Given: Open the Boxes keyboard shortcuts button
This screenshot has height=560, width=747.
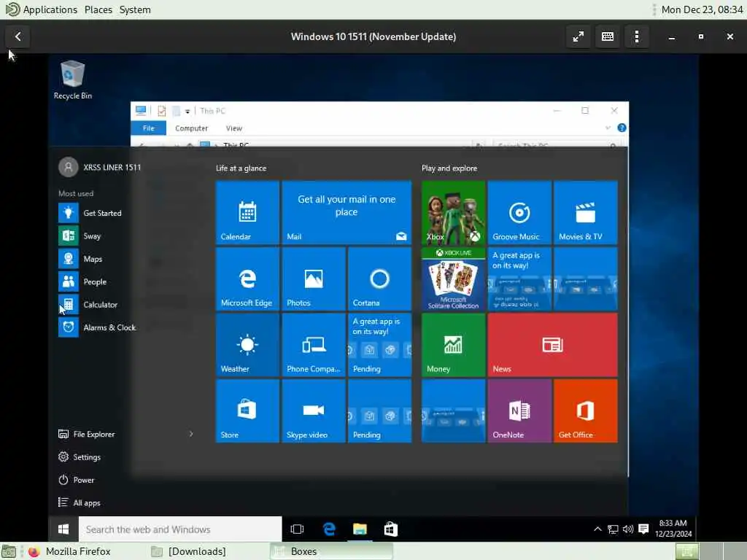Looking at the screenshot, I should pyautogui.click(x=608, y=36).
